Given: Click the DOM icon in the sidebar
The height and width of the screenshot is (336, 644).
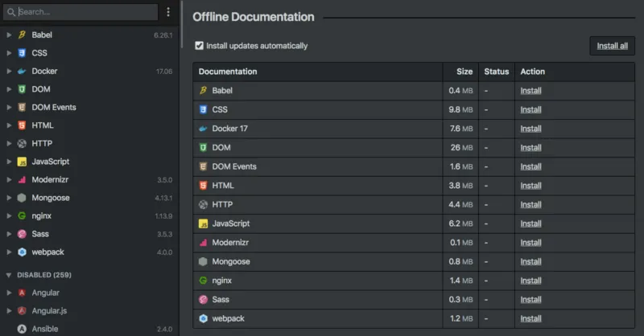Looking at the screenshot, I should click(x=22, y=89).
